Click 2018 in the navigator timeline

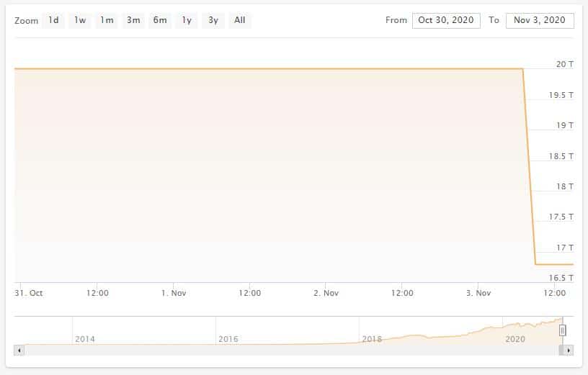[x=372, y=339]
